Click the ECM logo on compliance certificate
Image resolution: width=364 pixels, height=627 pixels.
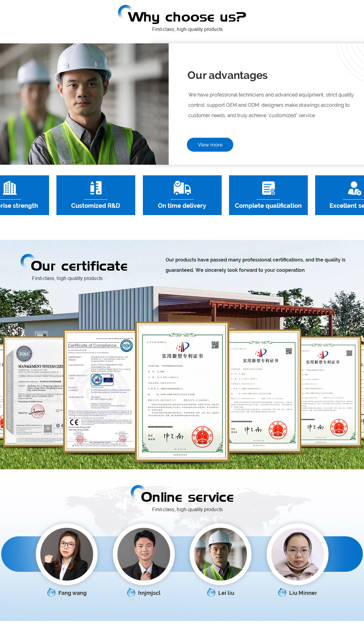click(126, 345)
